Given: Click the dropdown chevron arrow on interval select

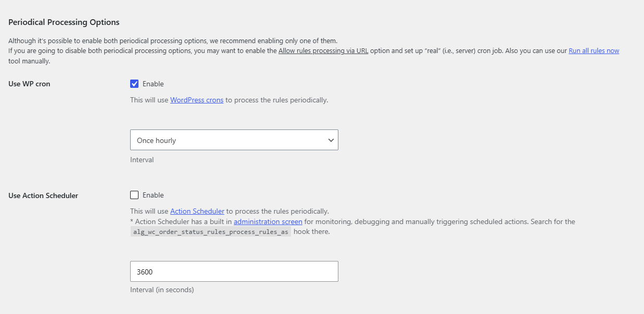Looking at the screenshot, I should (331, 140).
